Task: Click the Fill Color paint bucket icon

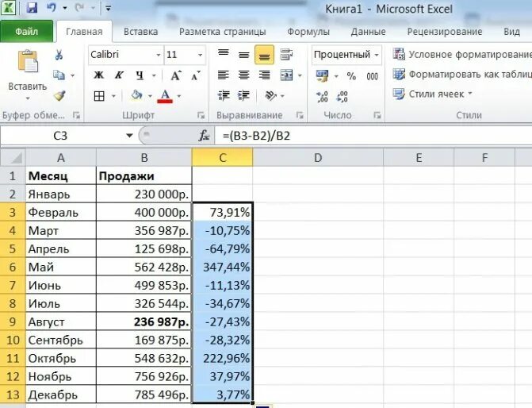Action: (136, 95)
